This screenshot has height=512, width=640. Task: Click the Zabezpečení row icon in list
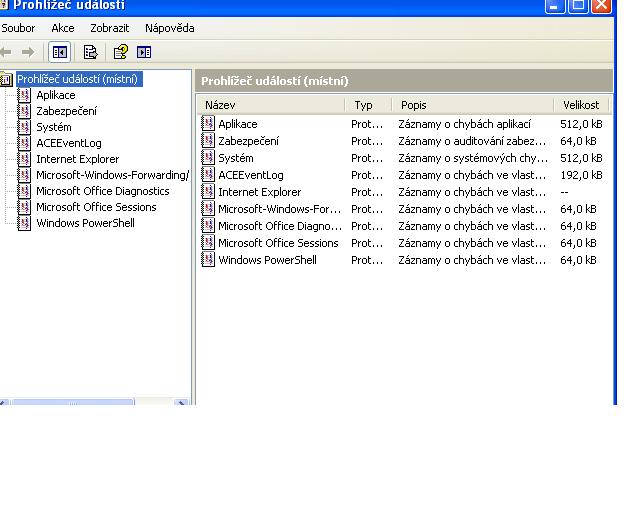pos(208,141)
